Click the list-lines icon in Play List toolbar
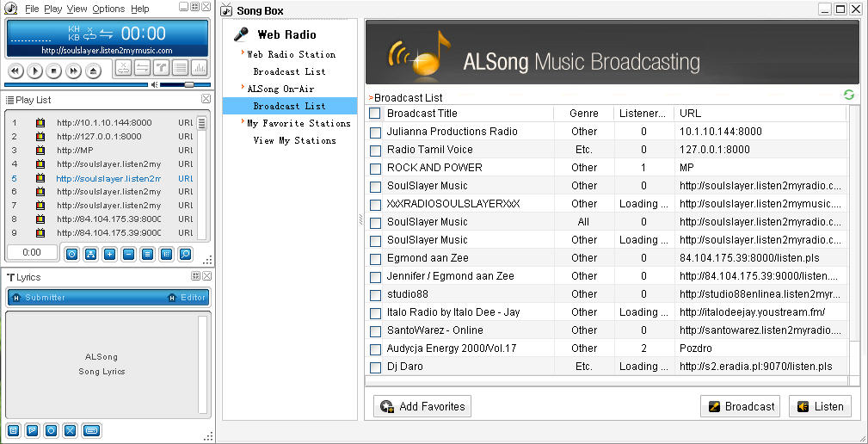The image size is (868, 444). point(147,254)
